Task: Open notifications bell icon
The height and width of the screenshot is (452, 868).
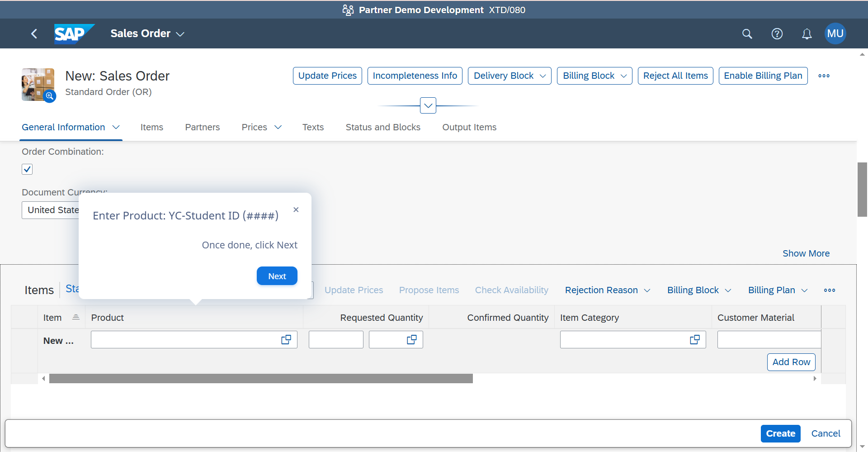Action: pyautogui.click(x=807, y=34)
